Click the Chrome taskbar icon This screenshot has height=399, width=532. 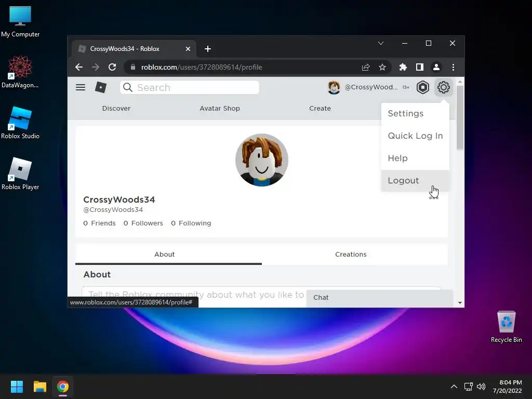63,387
